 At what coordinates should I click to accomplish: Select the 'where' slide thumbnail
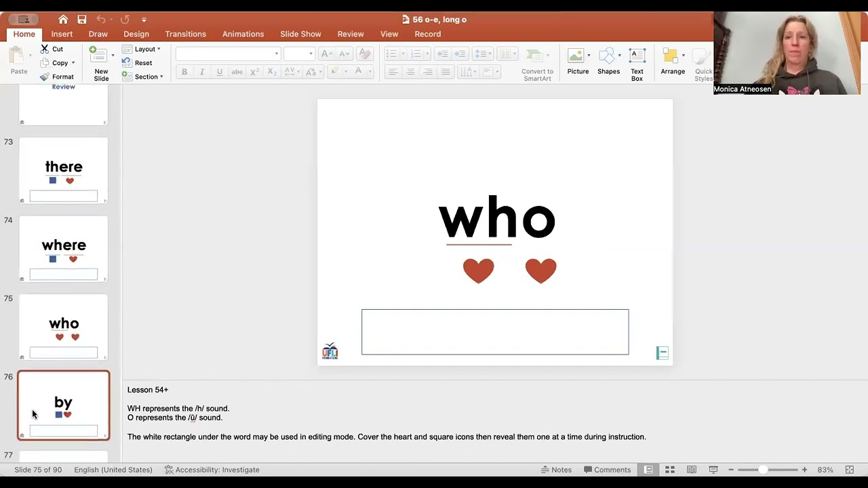click(63, 249)
